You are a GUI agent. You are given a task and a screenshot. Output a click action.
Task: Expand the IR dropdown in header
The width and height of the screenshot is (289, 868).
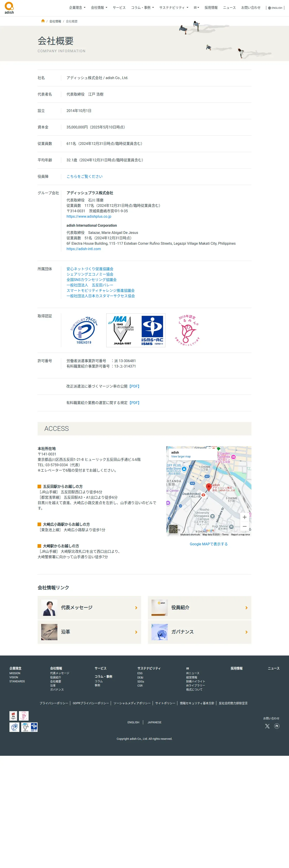pyautogui.click(x=196, y=7)
